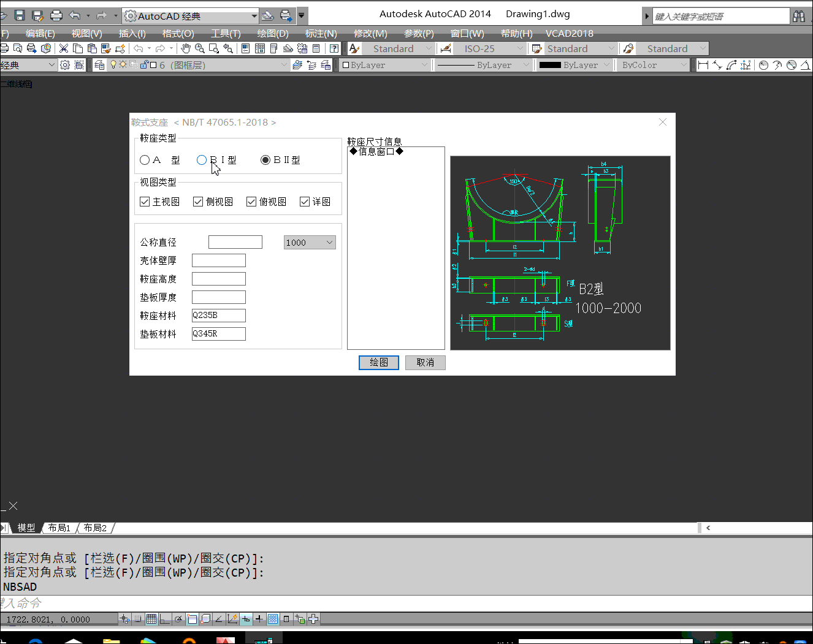Image resolution: width=813 pixels, height=644 pixels.
Task: Select the Cut scissors icon
Action: coord(64,48)
